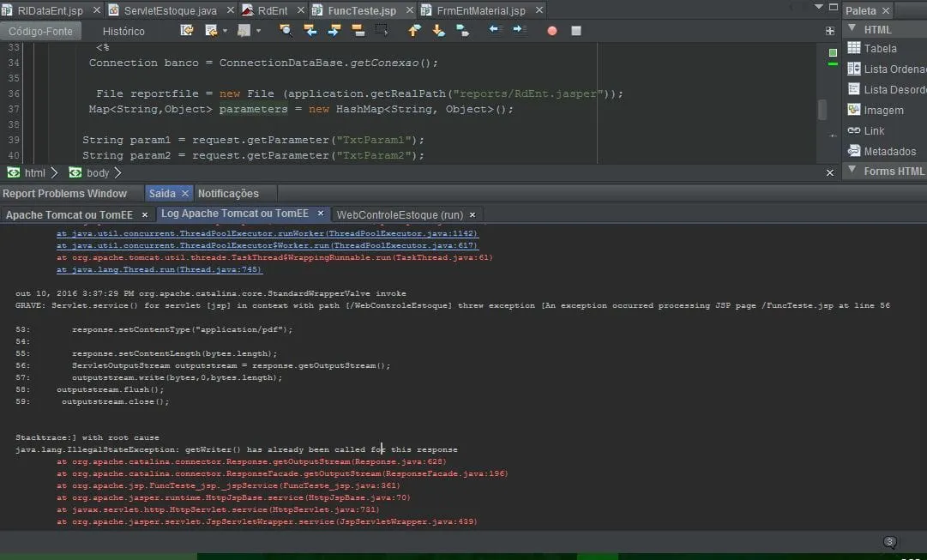
Task: Start macro recording with the red circle
Action: click(552, 30)
